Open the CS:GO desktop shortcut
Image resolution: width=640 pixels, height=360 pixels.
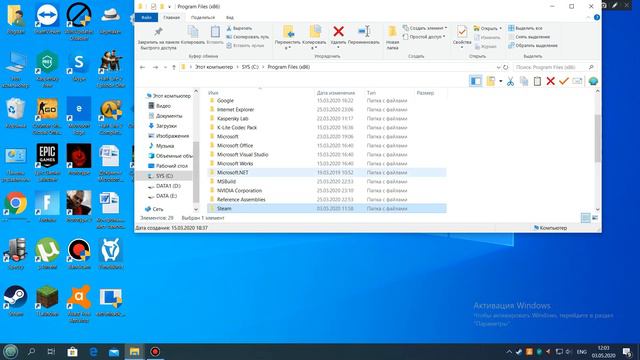47,115
